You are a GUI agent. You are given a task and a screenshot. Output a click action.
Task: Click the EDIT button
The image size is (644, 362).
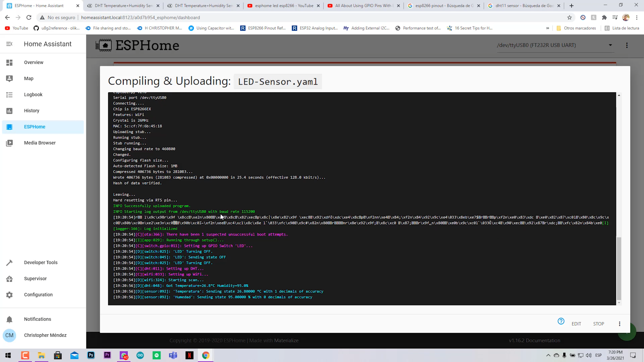coord(576,324)
